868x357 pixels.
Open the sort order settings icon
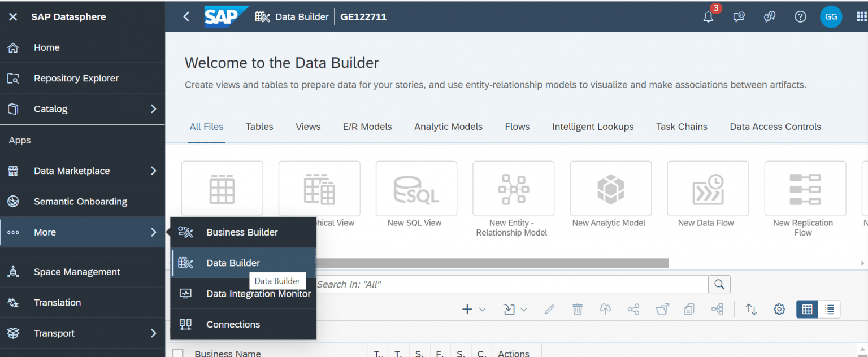[x=750, y=309]
